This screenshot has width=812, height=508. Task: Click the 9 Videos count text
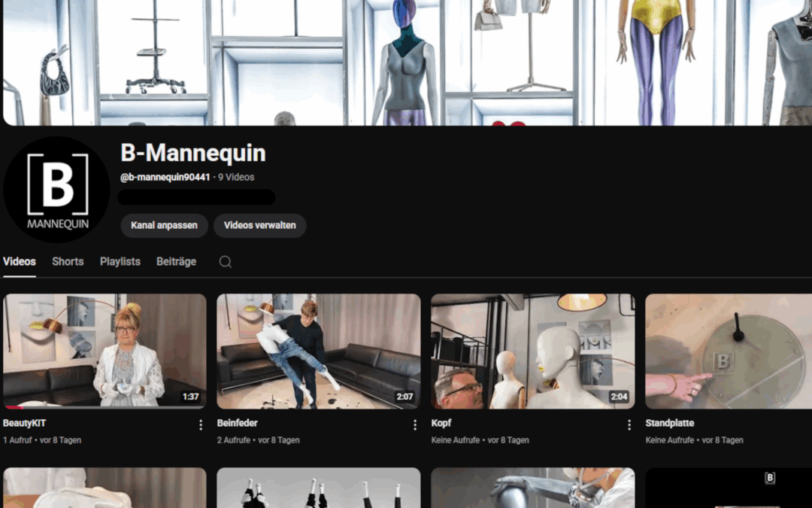pyautogui.click(x=236, y=178)
